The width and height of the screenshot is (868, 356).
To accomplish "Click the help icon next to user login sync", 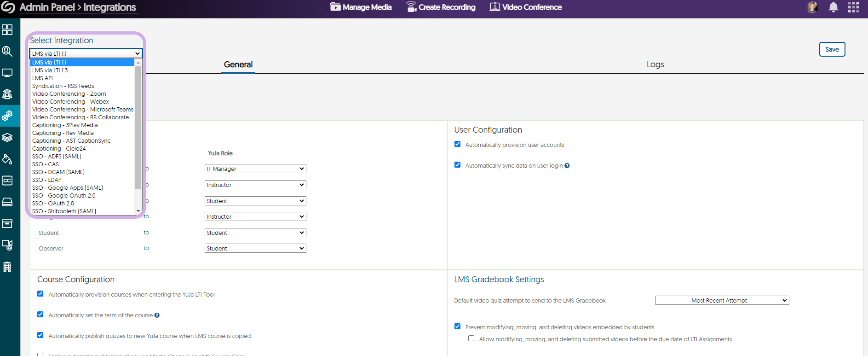I will pos(567,166).
